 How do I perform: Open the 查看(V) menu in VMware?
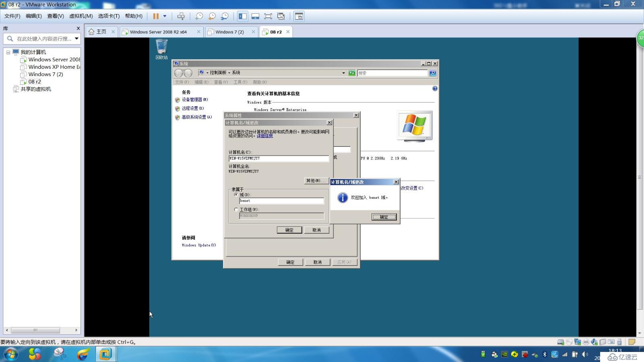[56, 16]
